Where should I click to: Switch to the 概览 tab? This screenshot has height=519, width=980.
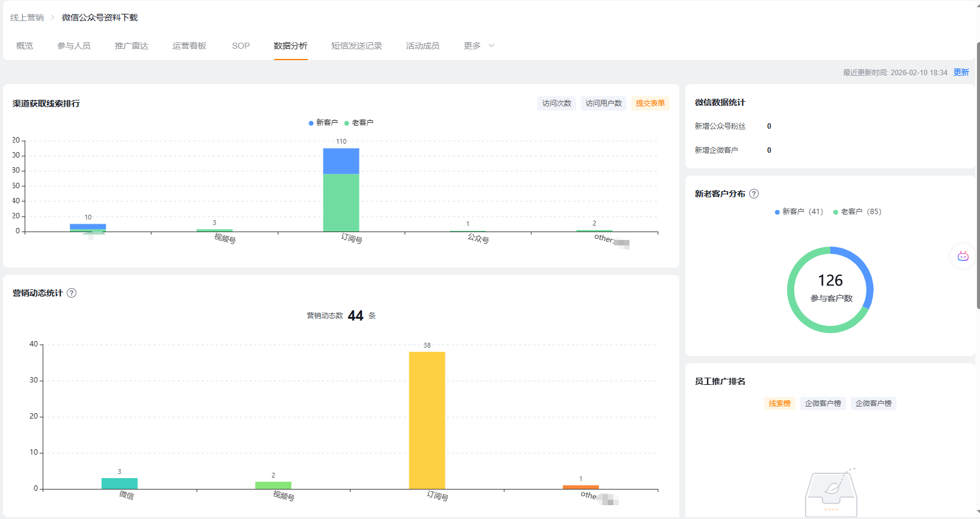click(x=25, y=46)
